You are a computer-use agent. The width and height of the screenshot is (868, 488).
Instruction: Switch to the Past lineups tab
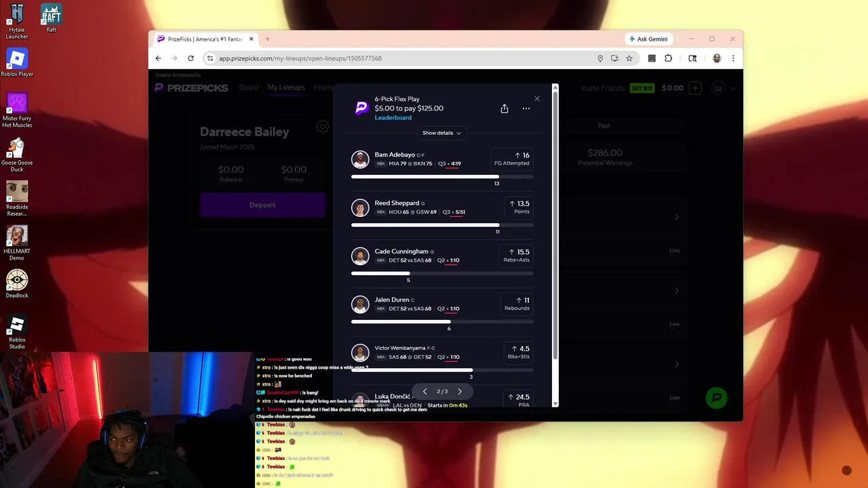point(604,125)
